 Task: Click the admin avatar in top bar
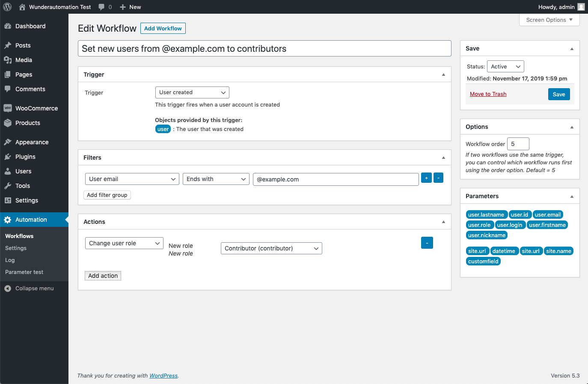581,7
